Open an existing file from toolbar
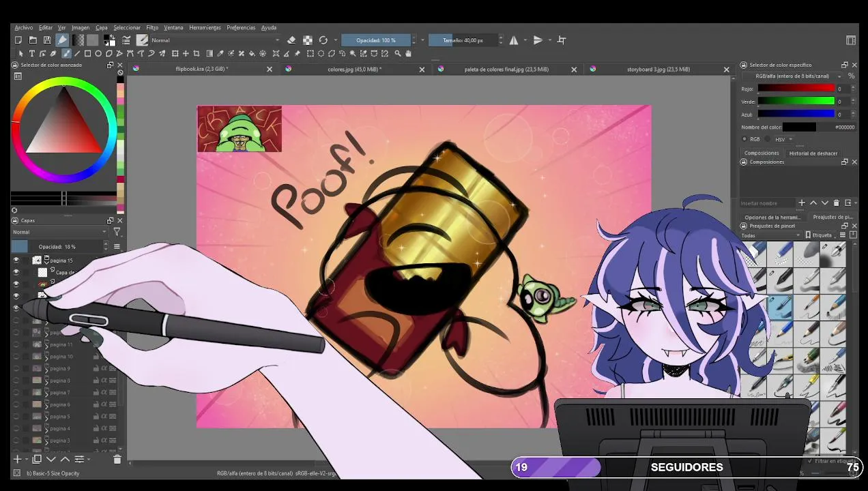 (33, 40)
